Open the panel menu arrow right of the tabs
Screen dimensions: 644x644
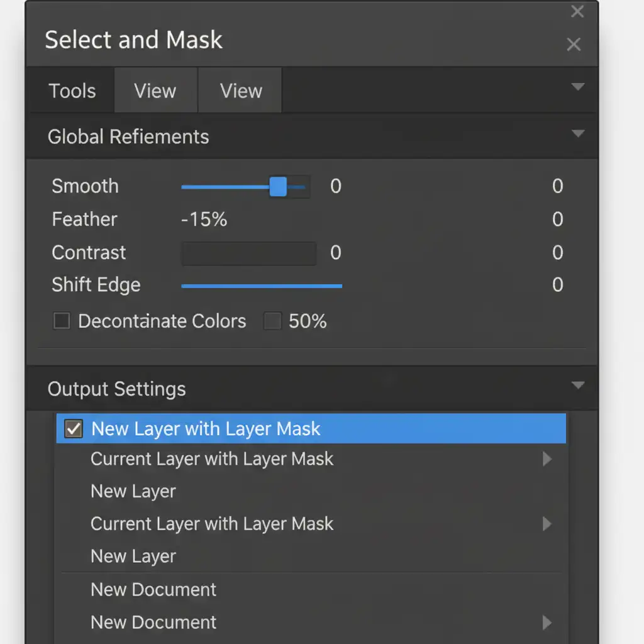[x=577, y=87]
